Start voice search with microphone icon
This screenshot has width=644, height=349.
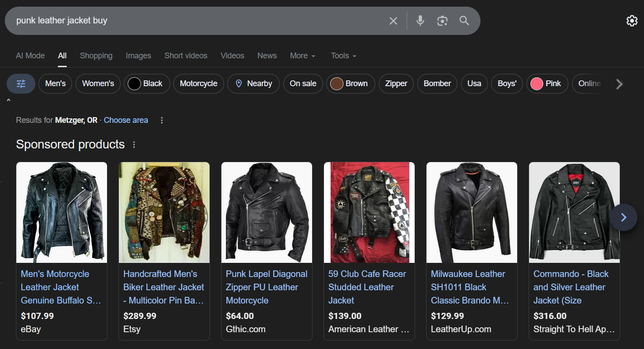420,21
